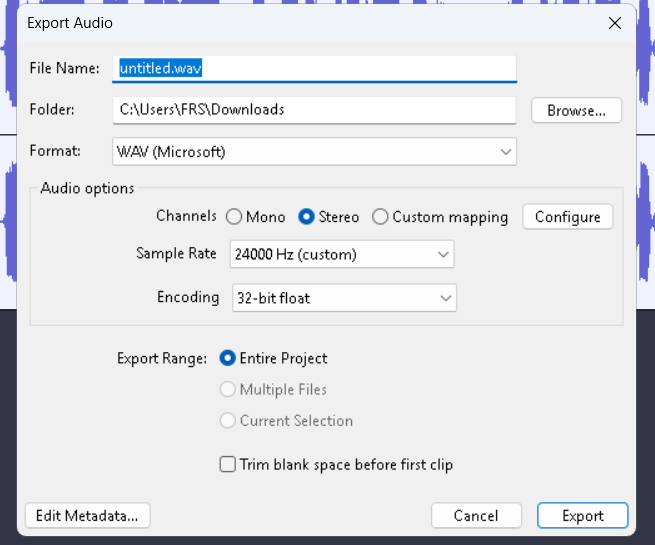
Task: Click the Folder path field
Action: coord(315,110)
